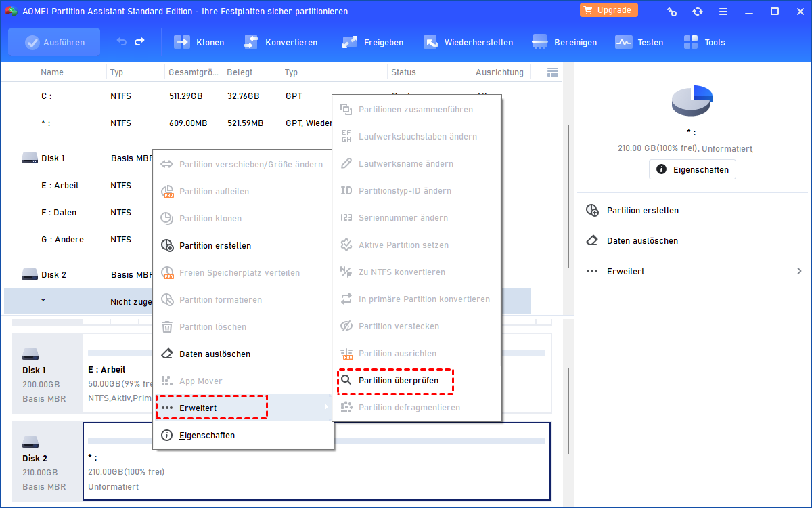Click the Daten auslöschen eraser icon in the context menu
The width and height of the screenshot is (812, 508).
(167, 354)
